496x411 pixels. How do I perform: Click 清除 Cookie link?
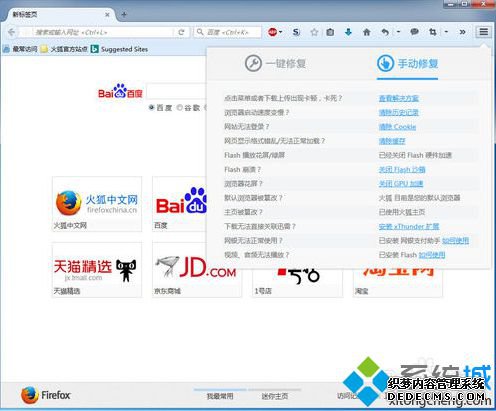pos(397,127)
